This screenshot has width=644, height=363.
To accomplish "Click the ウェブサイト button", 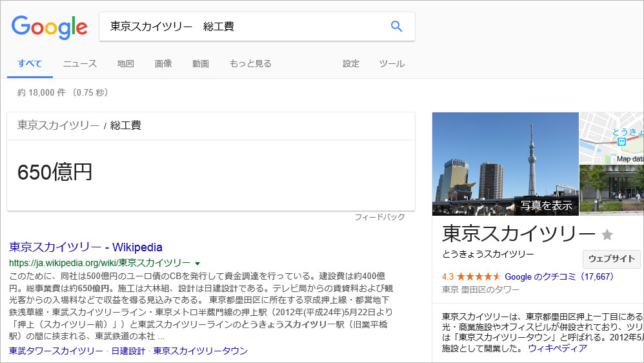I will point(612,258).
